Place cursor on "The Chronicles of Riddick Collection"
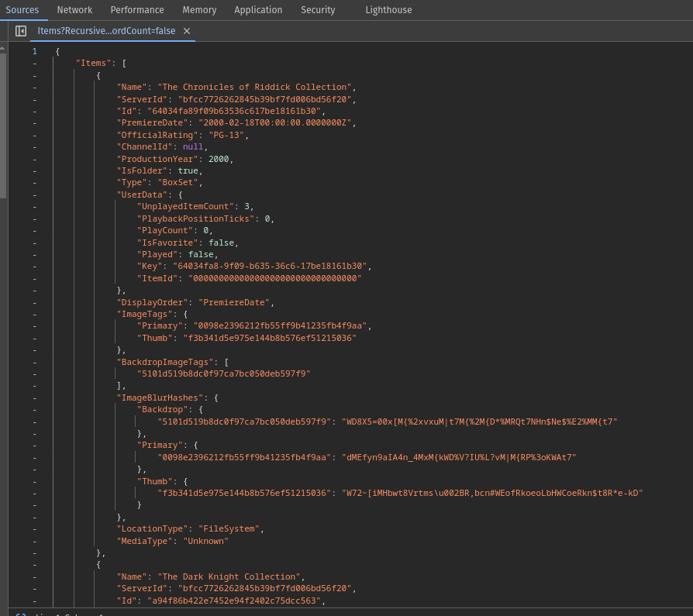693x616 pixels. point(256,88)
